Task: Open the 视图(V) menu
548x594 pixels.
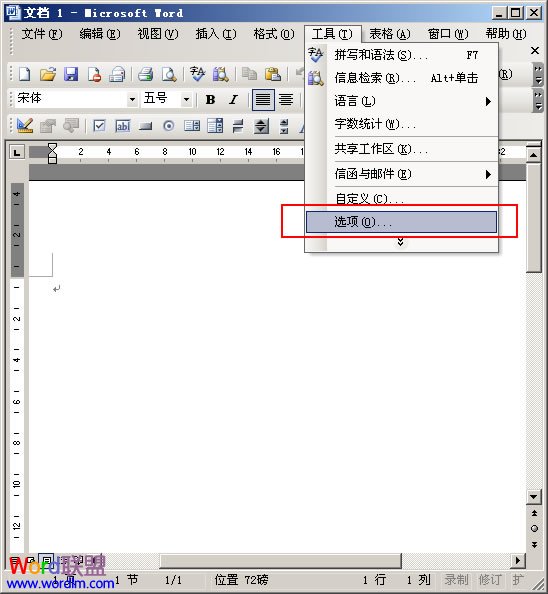Action: 158,34
